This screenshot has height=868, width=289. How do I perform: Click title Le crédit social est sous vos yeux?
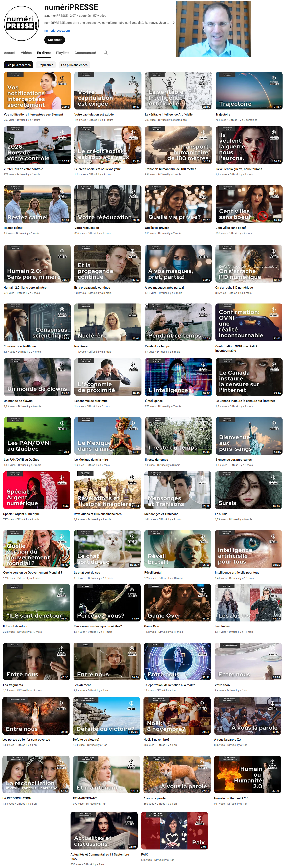[x=97, y=169]
